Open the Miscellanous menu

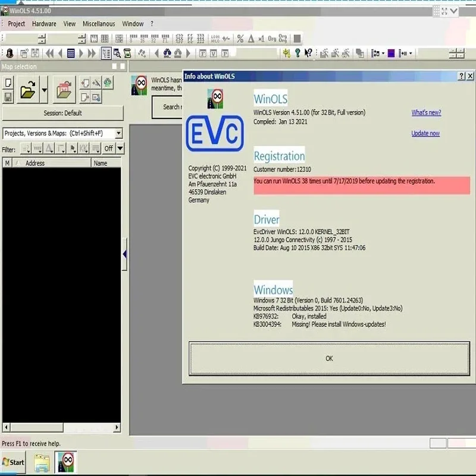pos(99,24)
